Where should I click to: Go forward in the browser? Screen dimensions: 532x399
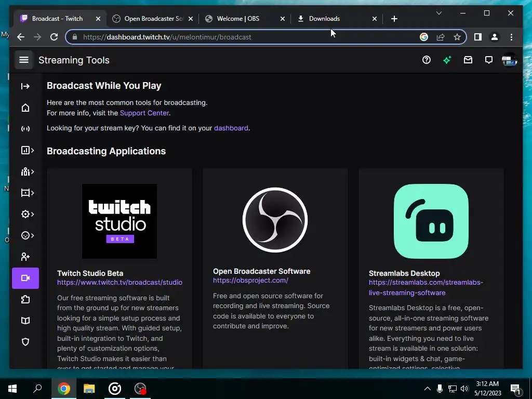pyautogui.click(x=37, y=37)
